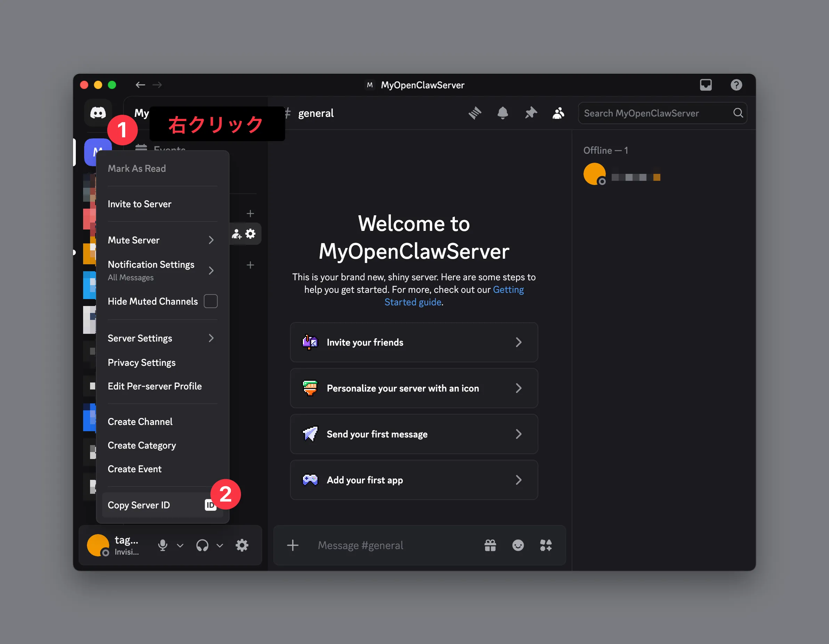This screenshot has width=829, height=644.
Task: Open user settings gear icon
Action: pos(242,545)
